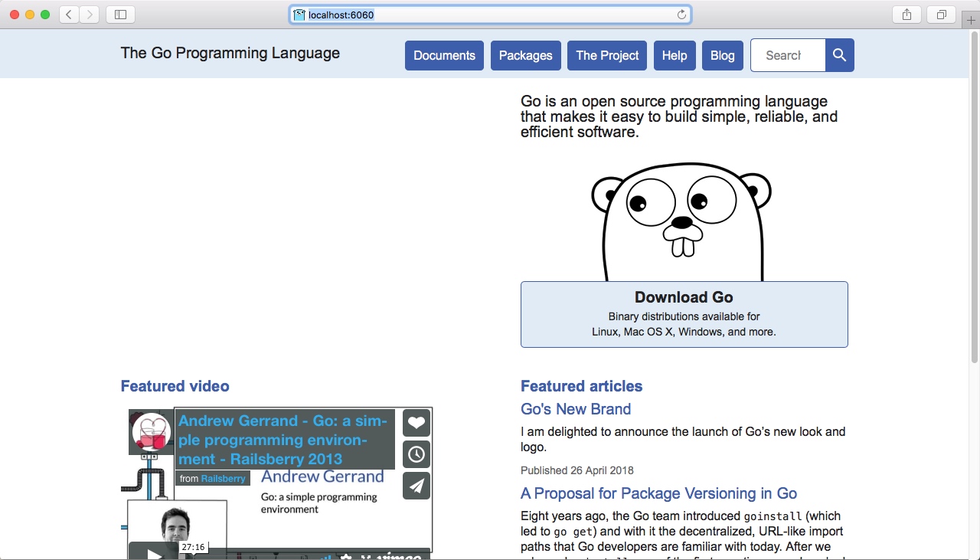980x560 pixels.
Task: Open a new tab with plus button
Action: (972, 20)
